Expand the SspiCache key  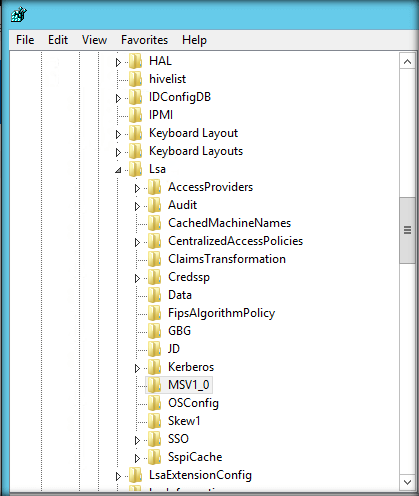tap(137, 458)
